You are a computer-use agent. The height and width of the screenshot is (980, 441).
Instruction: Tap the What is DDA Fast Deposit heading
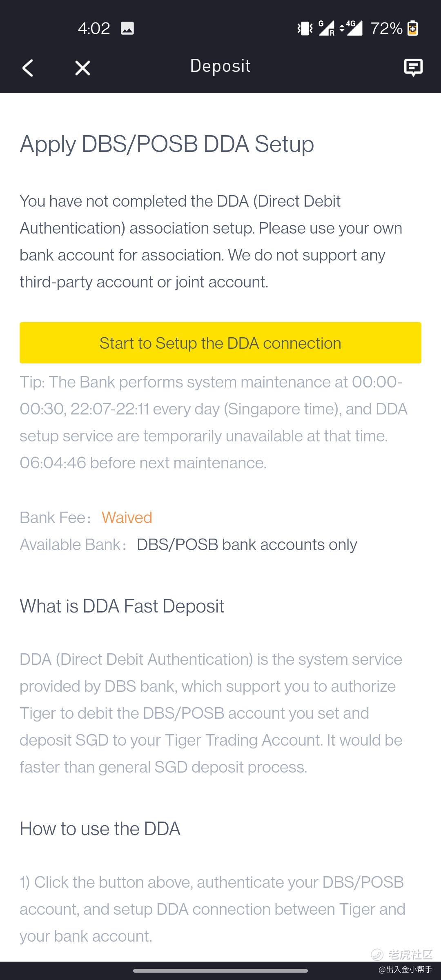pos(122,606)
